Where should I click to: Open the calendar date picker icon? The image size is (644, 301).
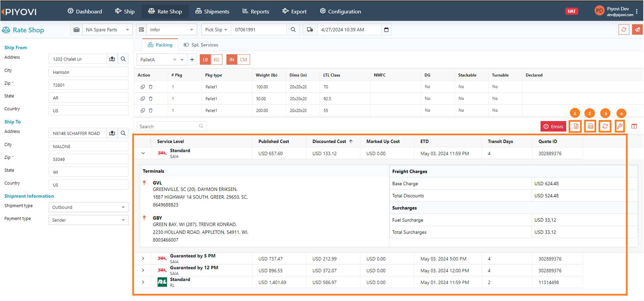coord(386,30)
